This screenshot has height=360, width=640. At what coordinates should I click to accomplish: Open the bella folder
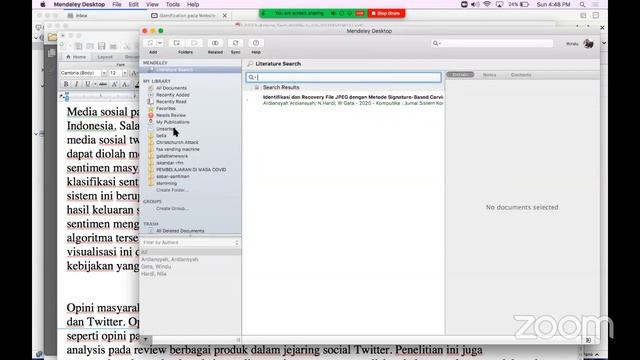point(161,136)
